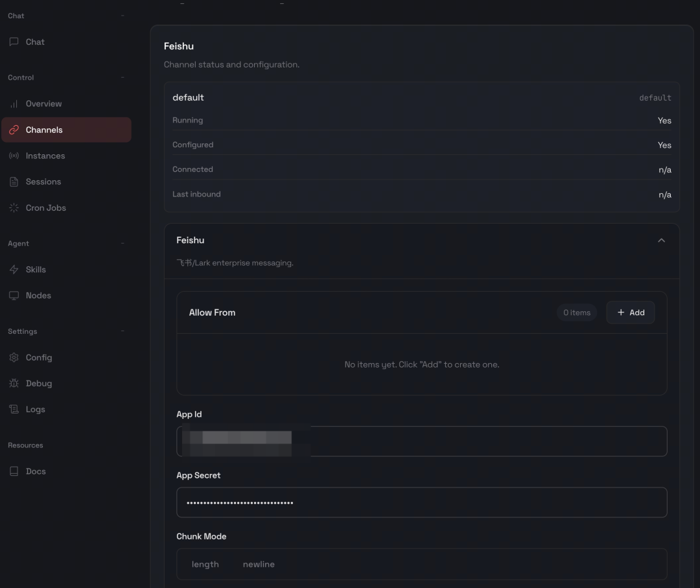The width and height of the screenshot is (700, 588).
Task: Click the 'Chunk Mode' label
Action: (202, 536)
